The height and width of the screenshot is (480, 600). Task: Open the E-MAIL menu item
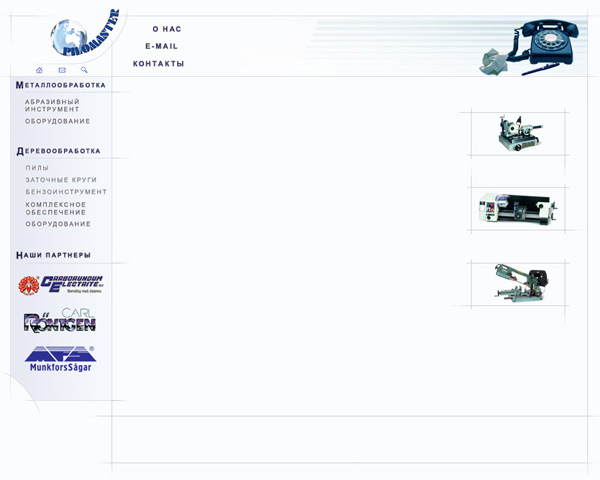(162, 46)
